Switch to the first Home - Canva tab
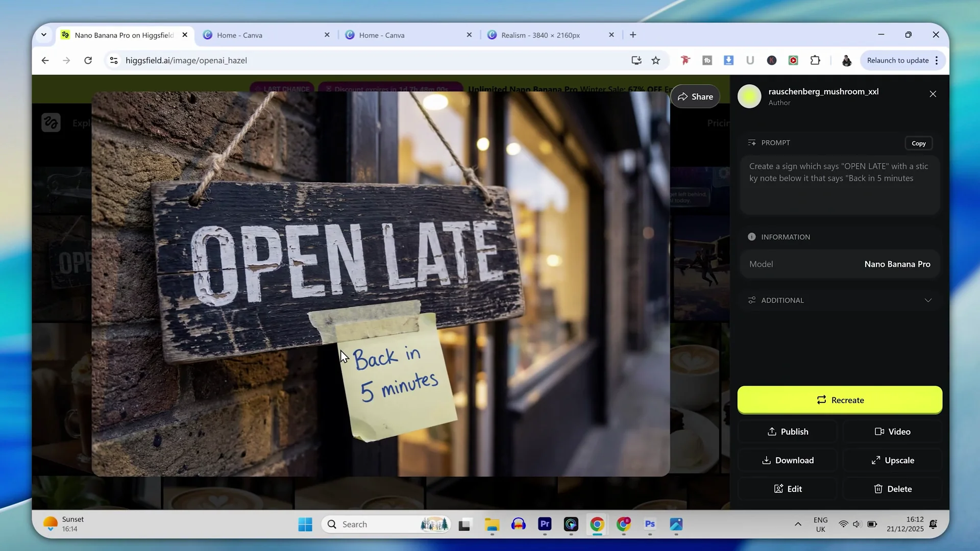The height and width of the screenshot is (551, 980). click(x=238, y=35)
